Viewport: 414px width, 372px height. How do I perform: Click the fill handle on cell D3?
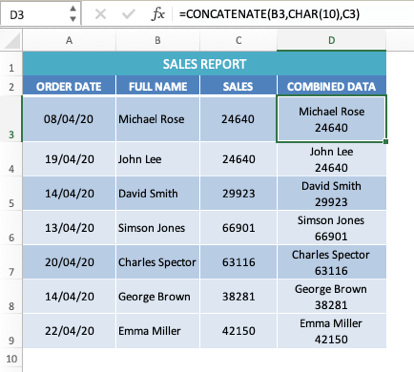[x=386, y=142]
